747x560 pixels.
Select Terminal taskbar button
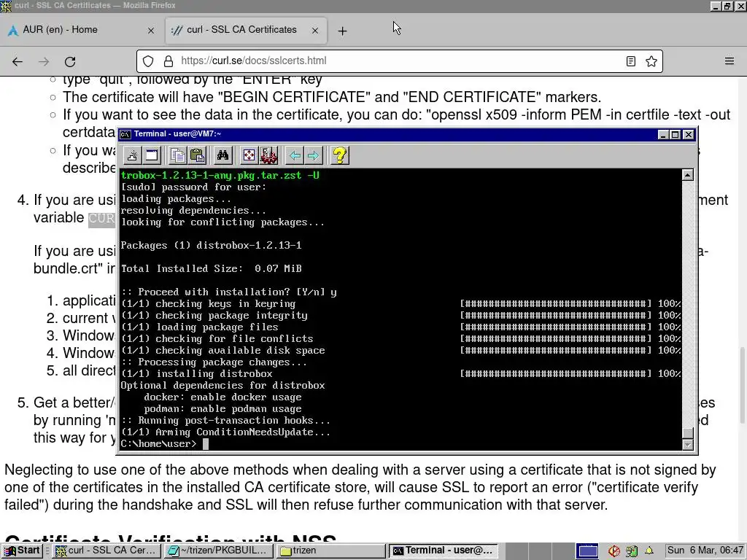tap(443, 551)
